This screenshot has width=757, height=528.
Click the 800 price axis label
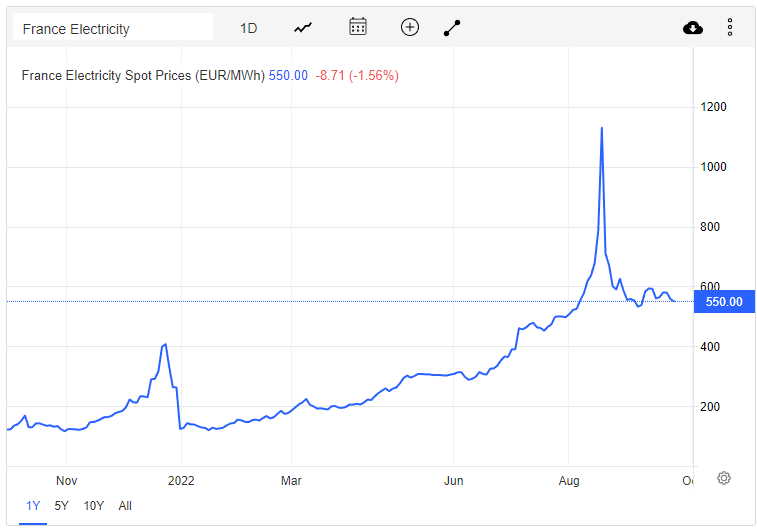(710, 227)
